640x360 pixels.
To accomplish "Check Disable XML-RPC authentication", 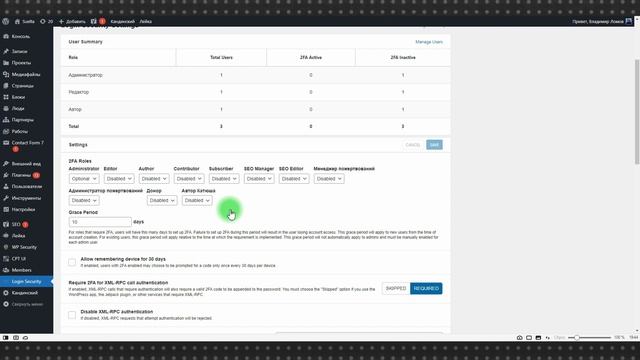I will click(72, 315).
